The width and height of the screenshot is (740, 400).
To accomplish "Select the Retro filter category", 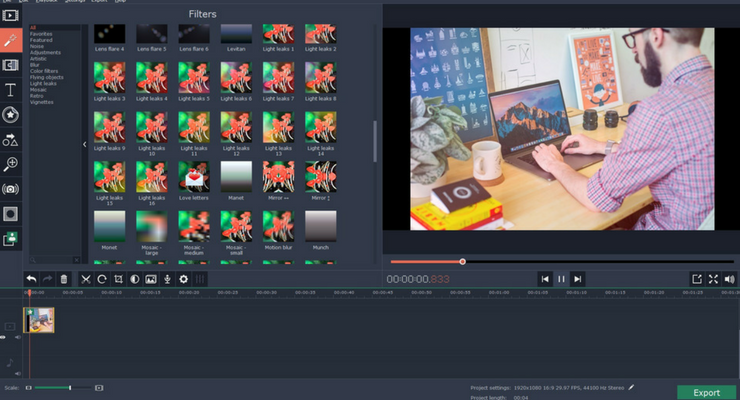I will click(x=36, y=96).
